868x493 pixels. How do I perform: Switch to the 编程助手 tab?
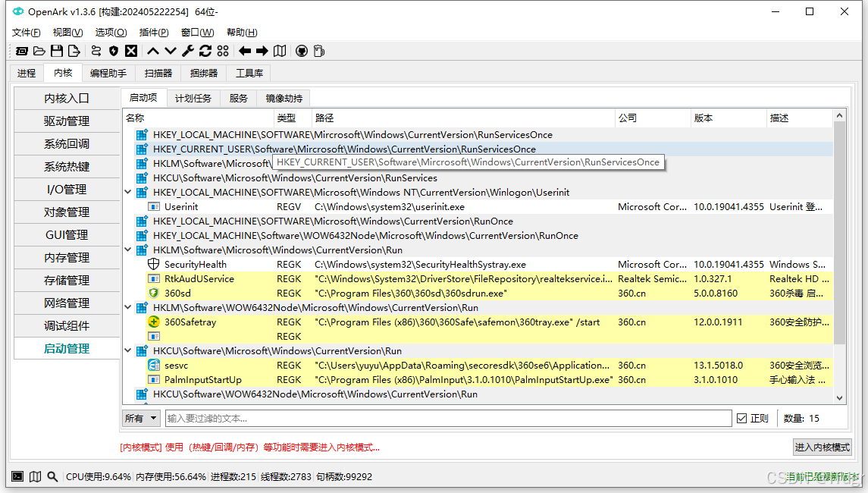[108, 73]
